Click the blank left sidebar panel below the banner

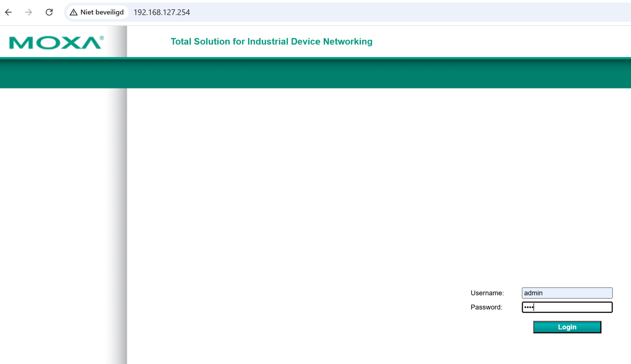coord(53,225)
